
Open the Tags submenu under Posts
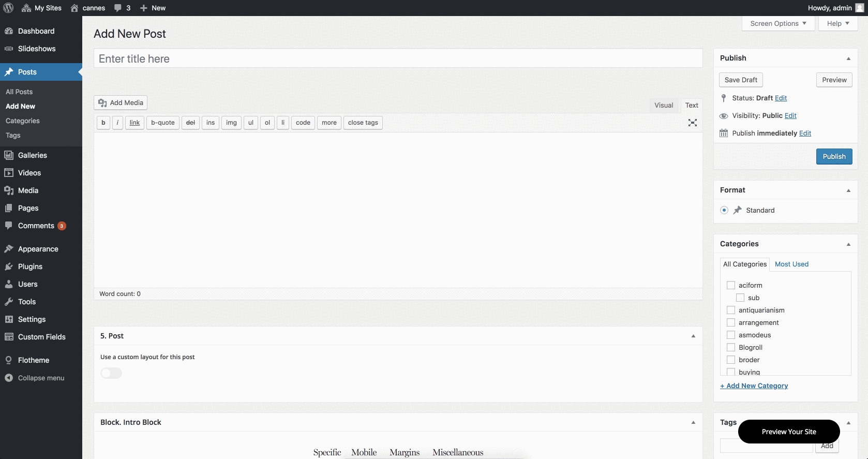click(13, 135)
